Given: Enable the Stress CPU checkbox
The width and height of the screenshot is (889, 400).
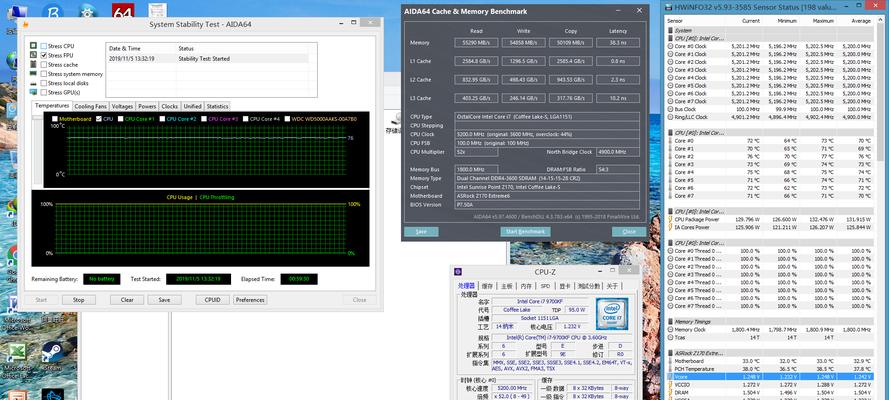Looking at the screenshot, I should pyautogui.click(x=44, y=46).
